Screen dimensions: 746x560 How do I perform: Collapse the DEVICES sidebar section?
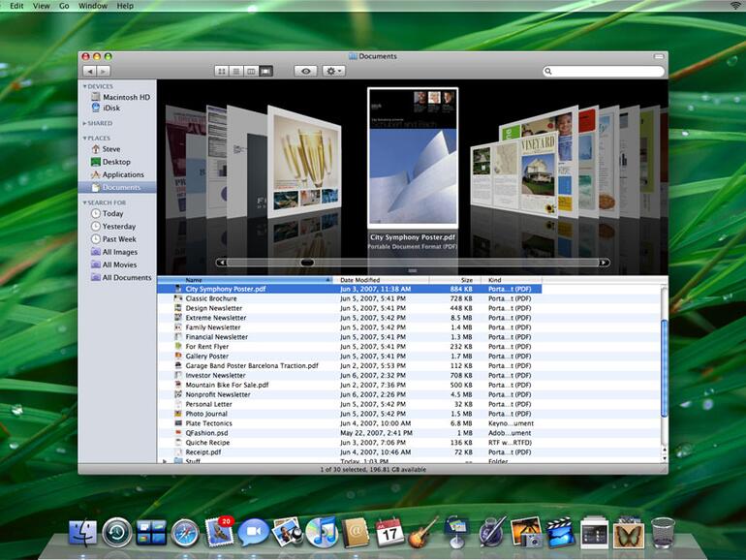(84, 86)
